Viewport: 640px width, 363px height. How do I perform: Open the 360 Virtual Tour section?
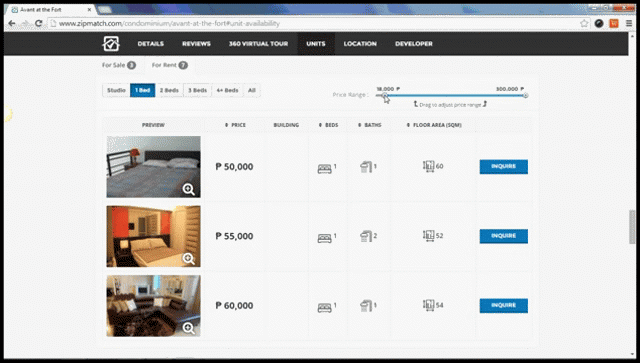(x=258, y=44)
